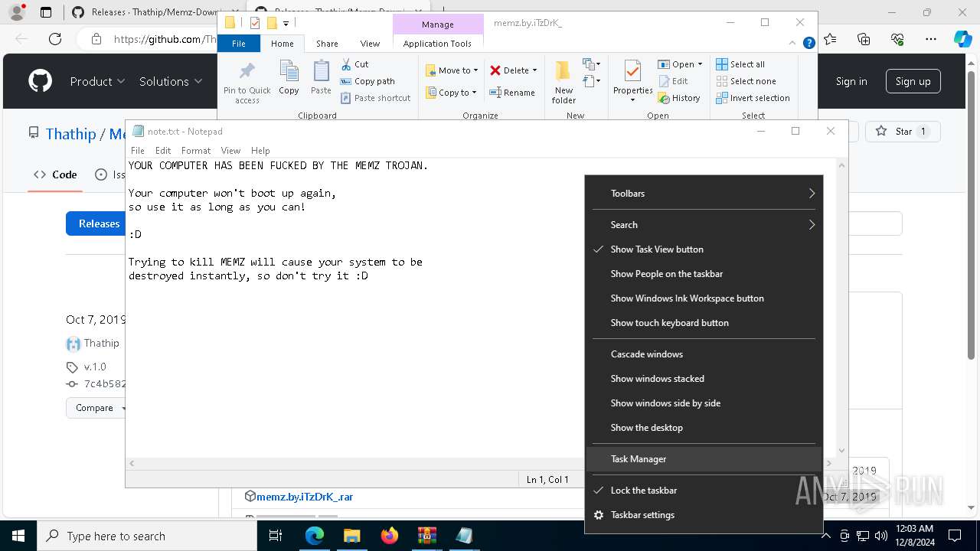Click Select none in Explorer ribbon
The width and height of the screenshot is (980, 551).
point(746,81)
